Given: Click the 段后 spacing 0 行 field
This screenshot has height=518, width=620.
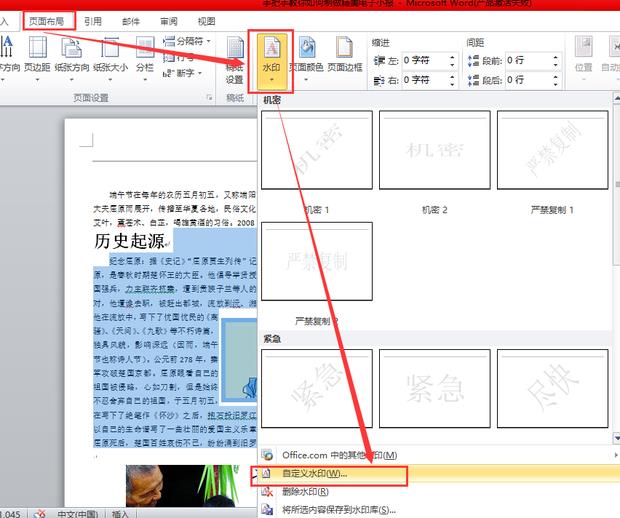Looking at the screenshot, I should 529,80.
